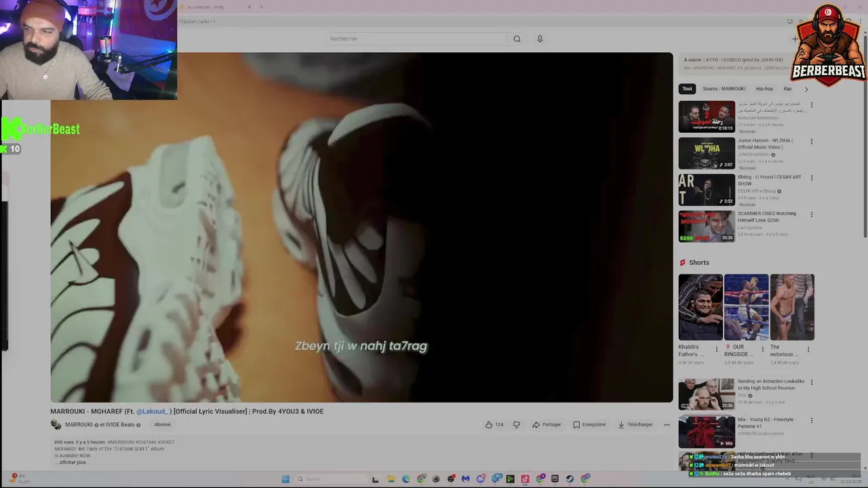868x488 pixels.
Task: Expand description with afficher plus
Action: tap(73, 462)
